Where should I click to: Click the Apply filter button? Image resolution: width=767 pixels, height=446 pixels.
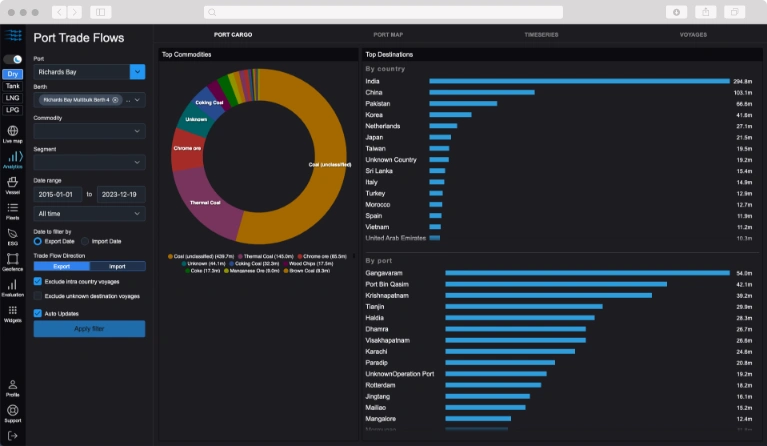(x=90, y=329)
